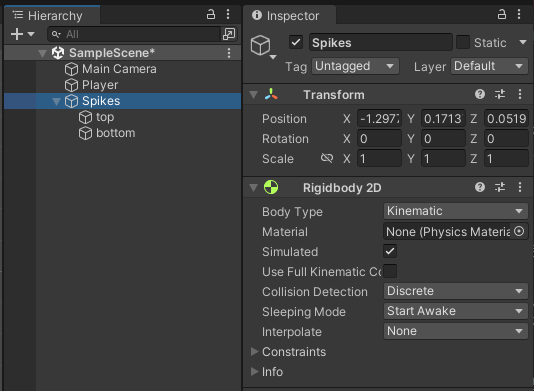
Task: Click the Scale Y field
Action: 443,159
